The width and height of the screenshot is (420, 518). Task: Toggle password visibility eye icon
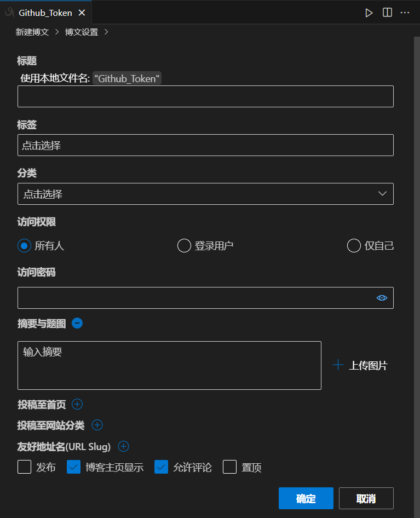pyautogui.click(x=382, y=298)
